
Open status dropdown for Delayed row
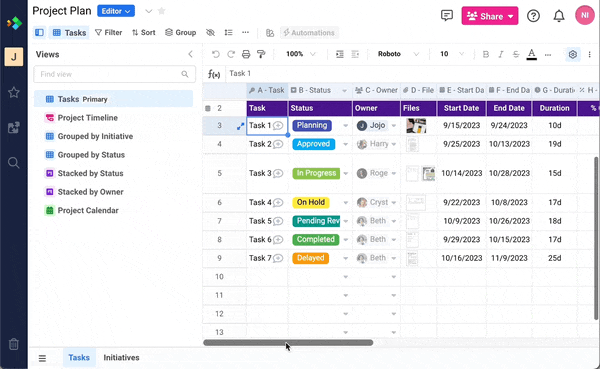tap(346, 258)
